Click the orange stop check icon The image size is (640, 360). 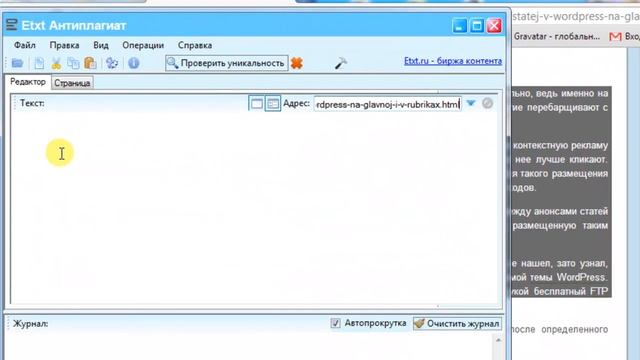pyautogui.click(x=297, y=63)
